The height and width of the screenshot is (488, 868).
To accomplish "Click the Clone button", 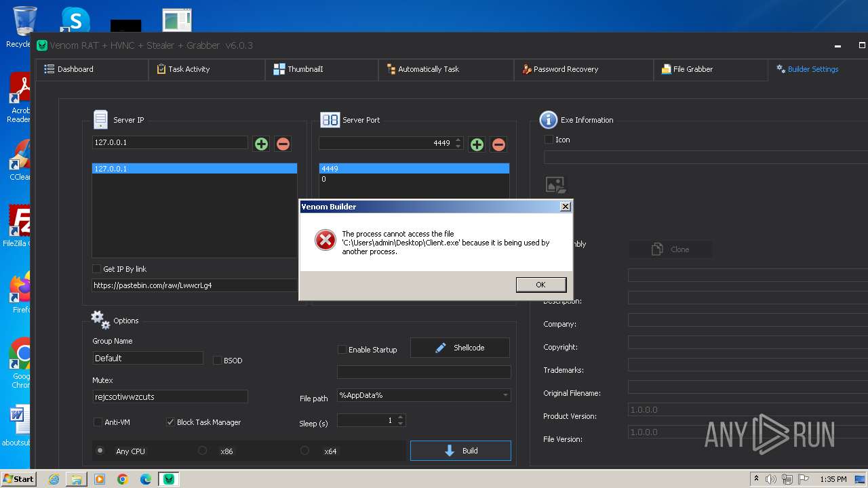I will 670,249.
